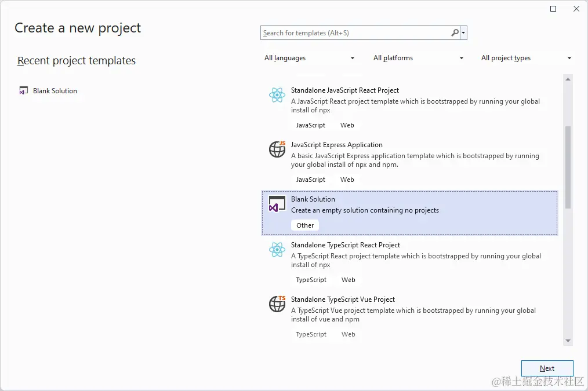Select the Blank Solution title in the template list
Screen dimensions: 588x391
pos(313,199)
